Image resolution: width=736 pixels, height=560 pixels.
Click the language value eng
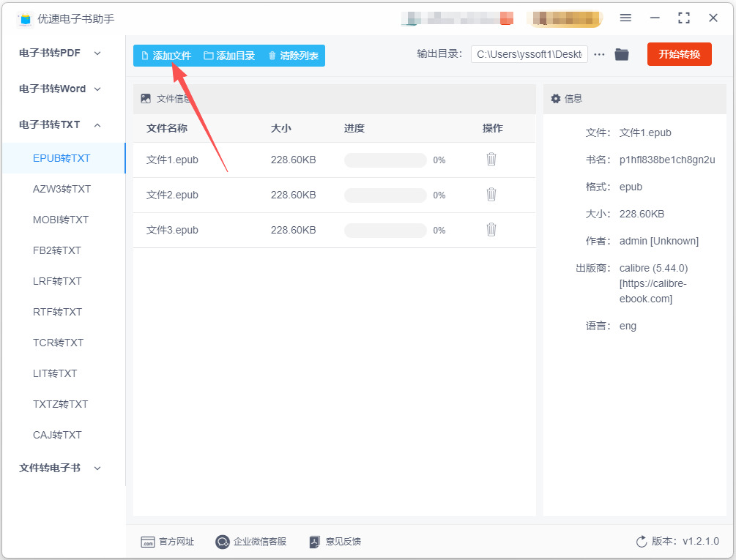(628, 326)
